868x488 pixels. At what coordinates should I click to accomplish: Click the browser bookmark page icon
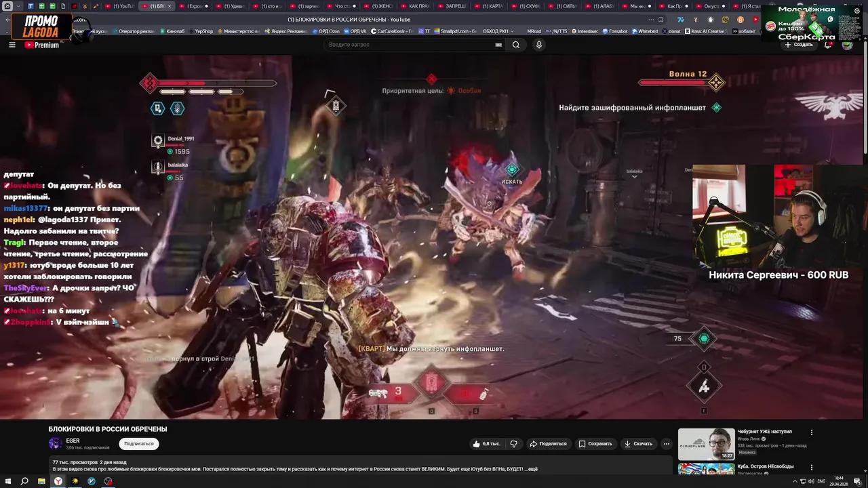pos(660,20)
